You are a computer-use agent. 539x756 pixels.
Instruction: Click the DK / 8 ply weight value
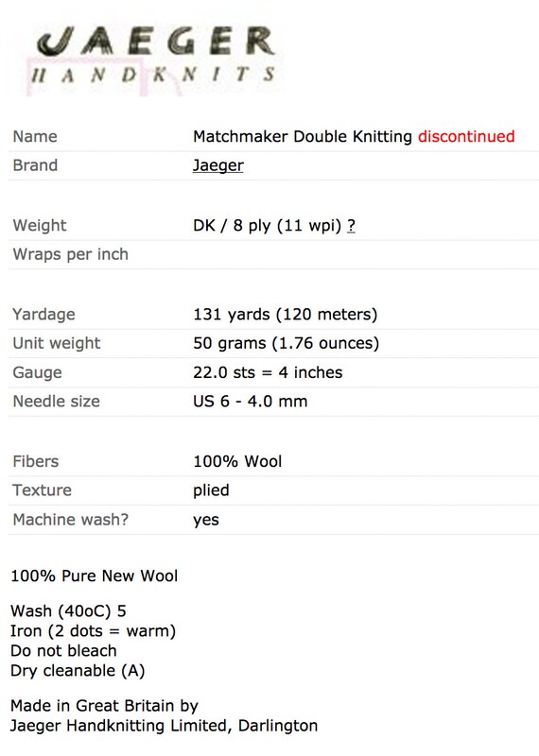[267, 225]
